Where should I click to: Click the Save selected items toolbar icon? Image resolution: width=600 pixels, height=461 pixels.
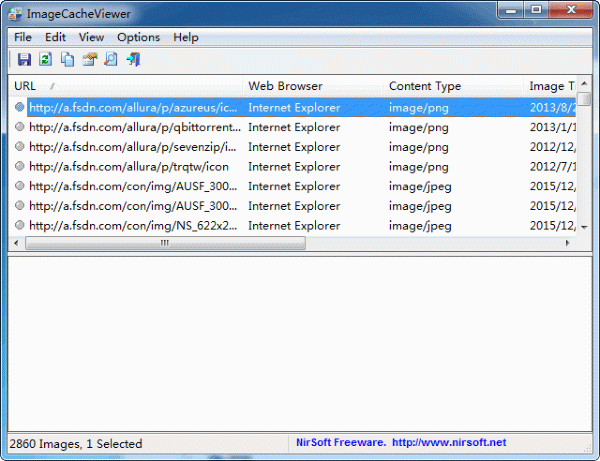24,60
